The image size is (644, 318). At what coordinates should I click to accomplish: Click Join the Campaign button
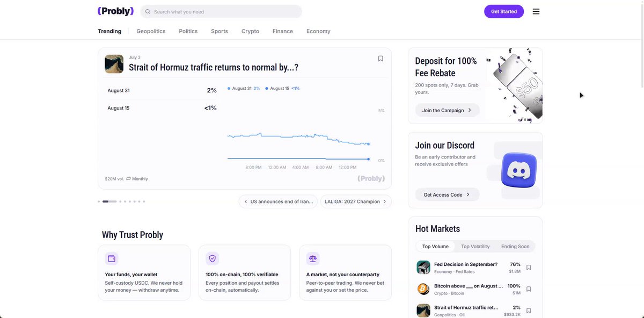[x=447, y=110]
